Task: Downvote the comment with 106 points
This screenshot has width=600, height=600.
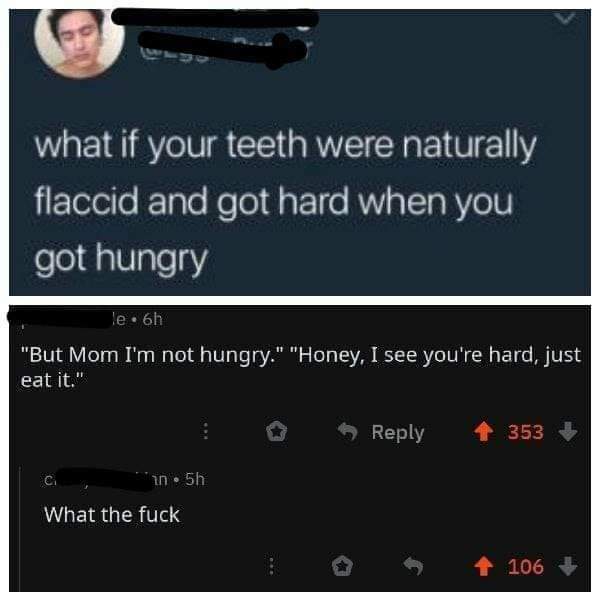Action: pos(568,566)
